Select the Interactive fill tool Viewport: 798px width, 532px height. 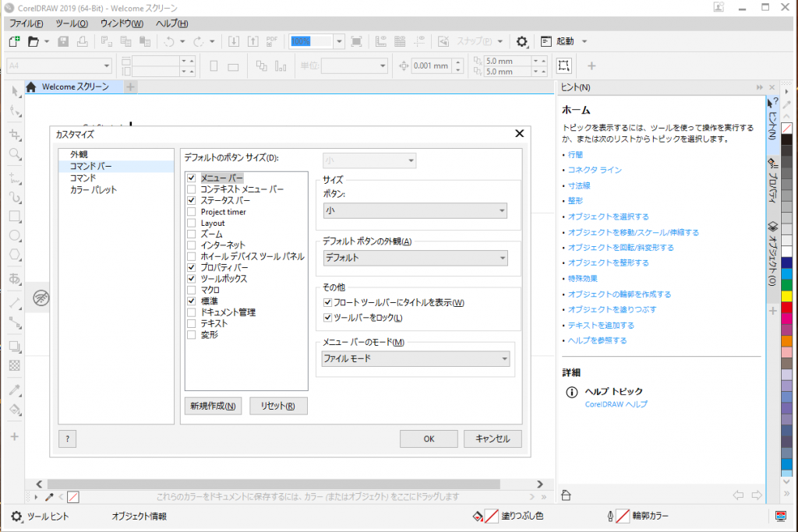click(15, 410)
